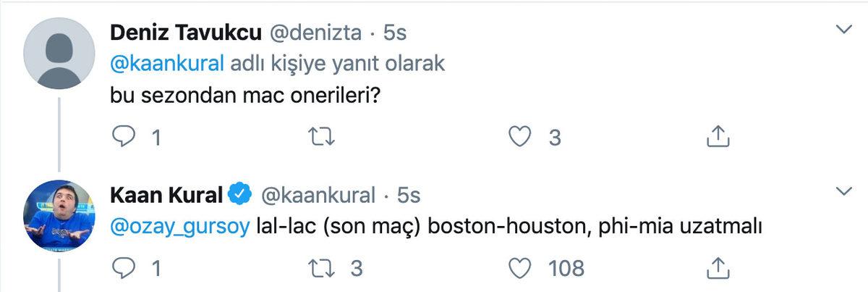Share Kaan Kural's tweet

715,268
